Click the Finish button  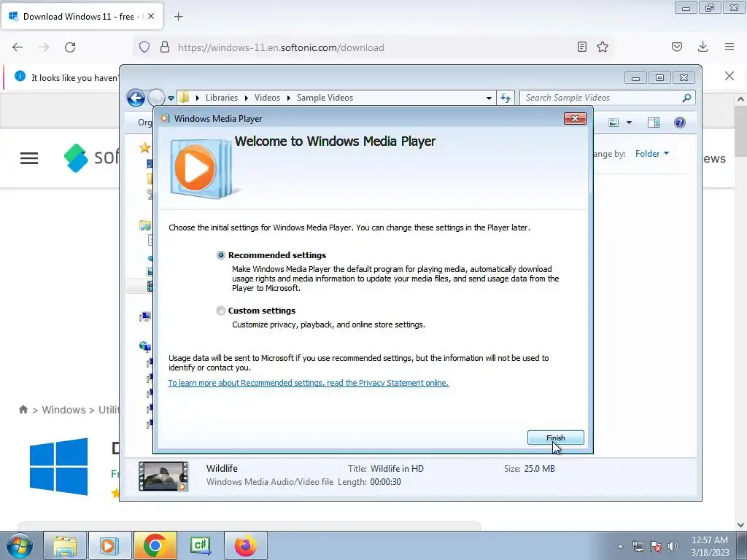click(x=555, y=437)
